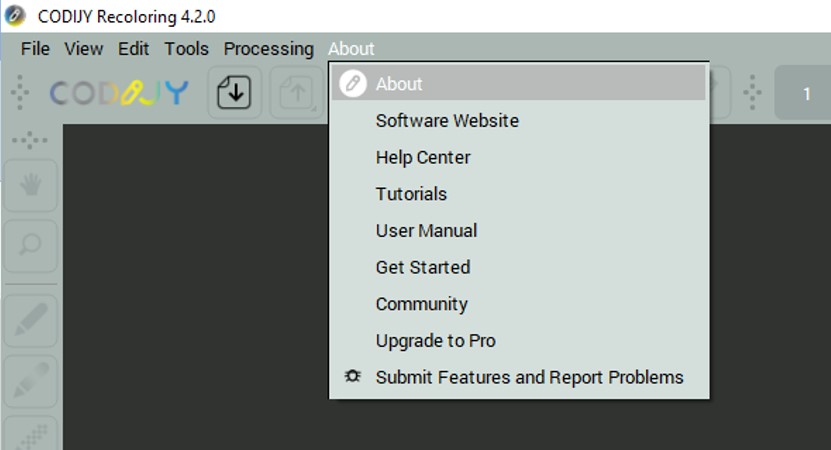Open the Edit menu
Image resolution: width=831 pixels, height=450 pixels.
pyautogui.click(x=133, y=49)
